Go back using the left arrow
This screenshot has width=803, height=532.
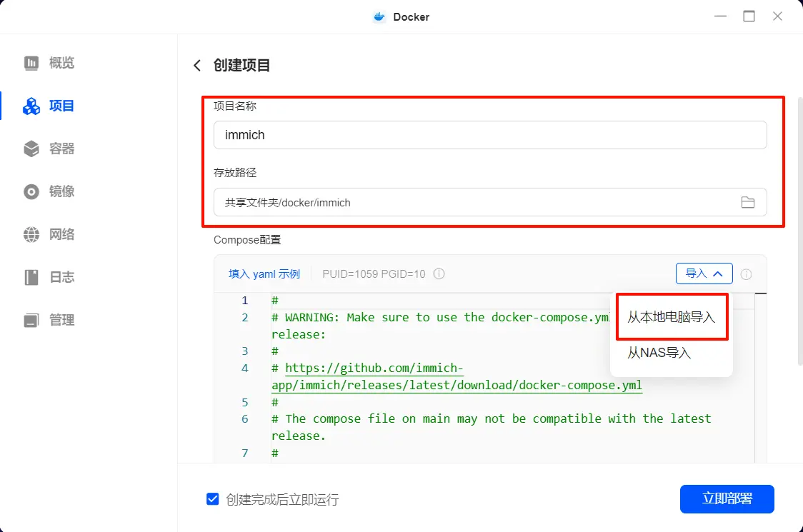197,66
